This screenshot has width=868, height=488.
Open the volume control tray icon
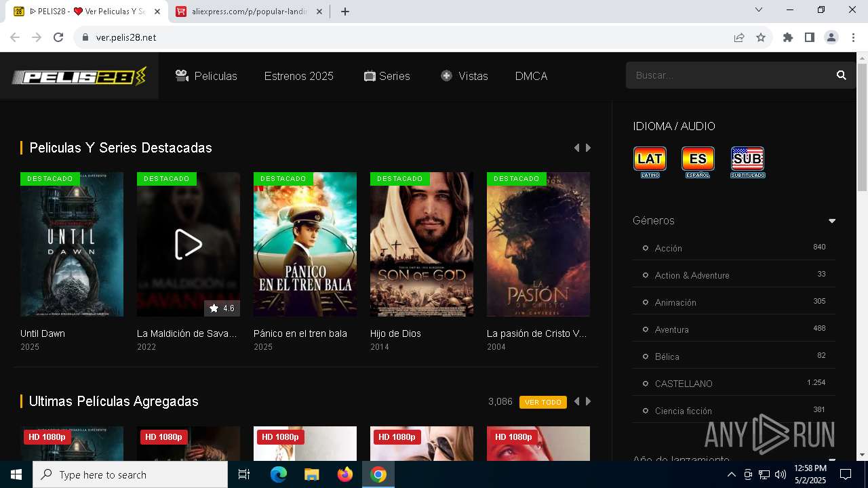tap(780, 474)
